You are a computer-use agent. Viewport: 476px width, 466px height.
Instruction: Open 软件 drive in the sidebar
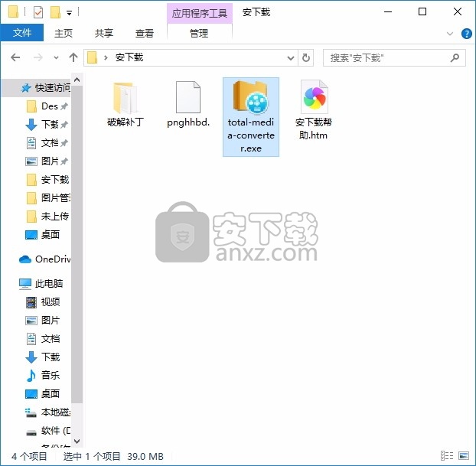click(x=48, y=431)
